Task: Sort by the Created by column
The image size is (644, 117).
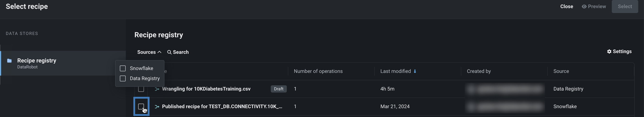Action: click(x=478, y=71)
